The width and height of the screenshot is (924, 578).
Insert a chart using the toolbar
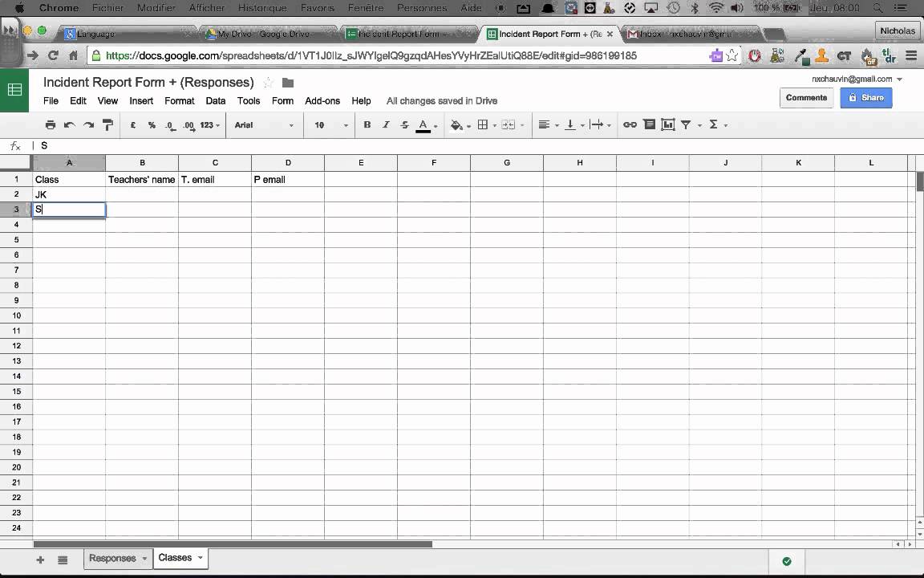pos(667,125)
